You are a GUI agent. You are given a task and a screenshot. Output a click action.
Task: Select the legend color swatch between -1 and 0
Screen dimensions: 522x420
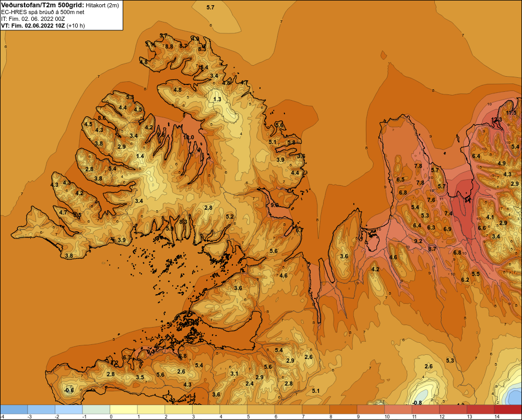(96, 410)
